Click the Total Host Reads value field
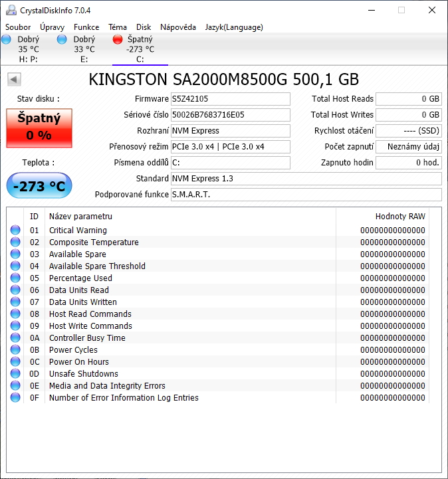Viewport: 448px width, 479px height. 409,99
